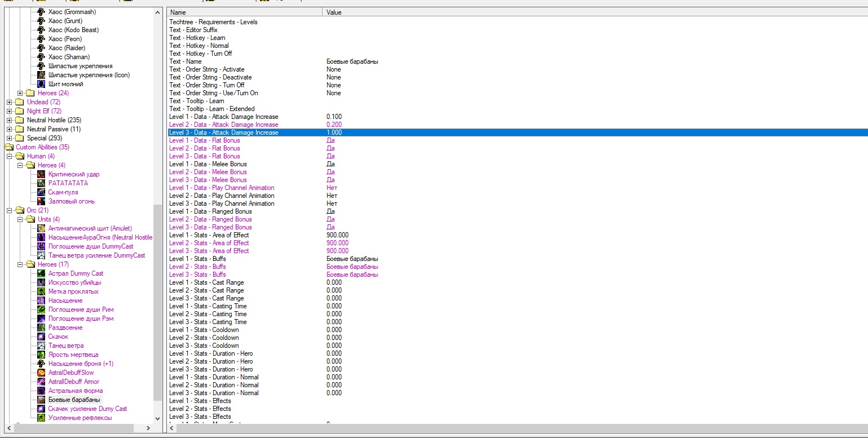Click the Скам-пуля ability icon
This screenshot has width=868, height=438.
click(x=41, y=192)
